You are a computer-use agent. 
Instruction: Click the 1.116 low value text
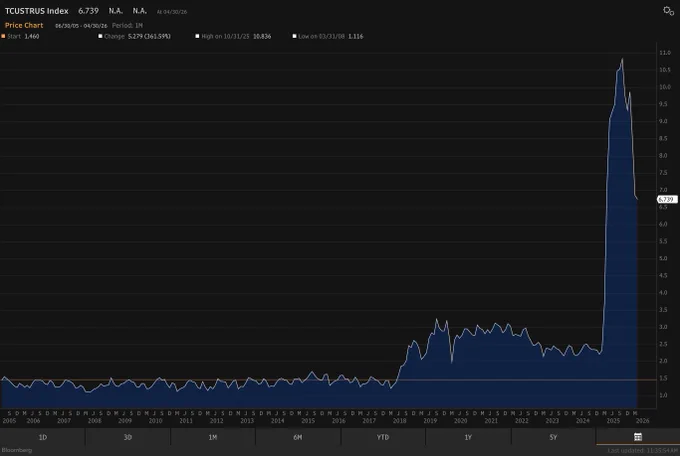pyautogui.click(x=356, y=36)
